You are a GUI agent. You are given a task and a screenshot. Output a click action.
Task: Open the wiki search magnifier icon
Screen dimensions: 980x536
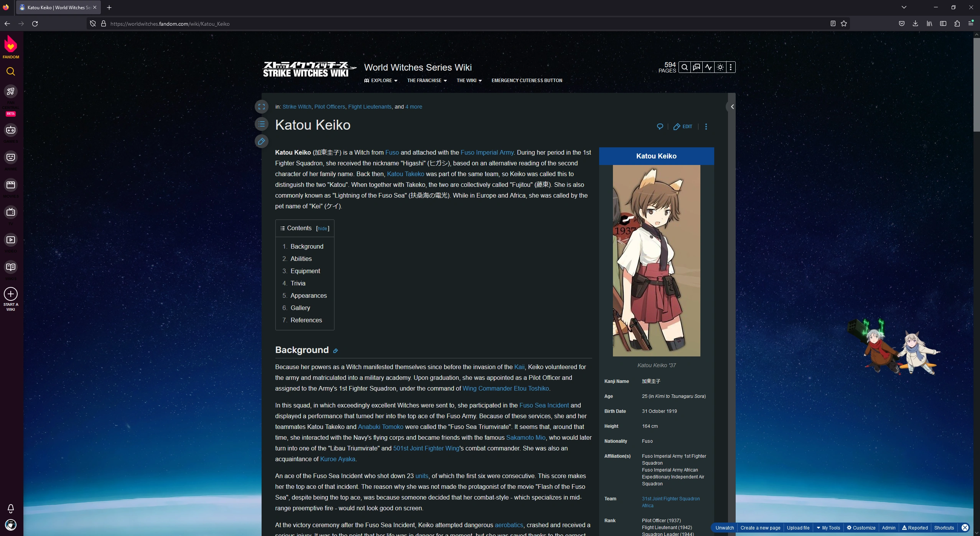[685, 67]
